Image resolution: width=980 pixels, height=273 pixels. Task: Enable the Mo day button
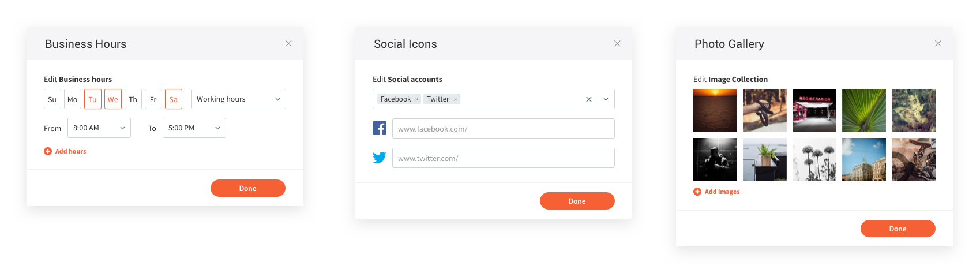(x=73, y=99)
